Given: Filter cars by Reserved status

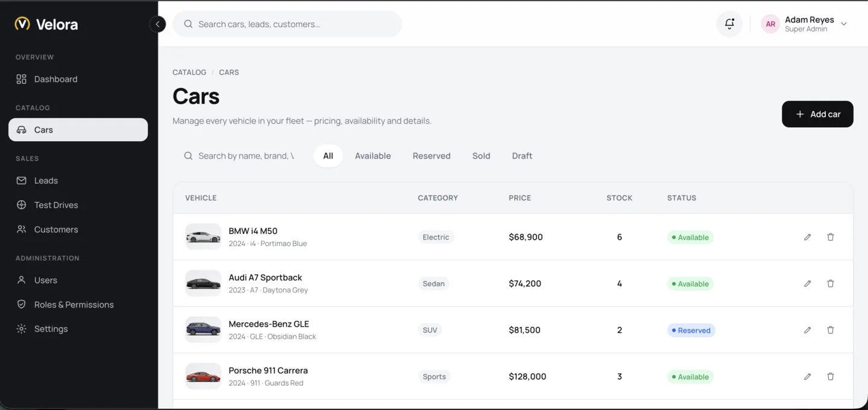Looking at the screenshot, I should coord(432,156).
